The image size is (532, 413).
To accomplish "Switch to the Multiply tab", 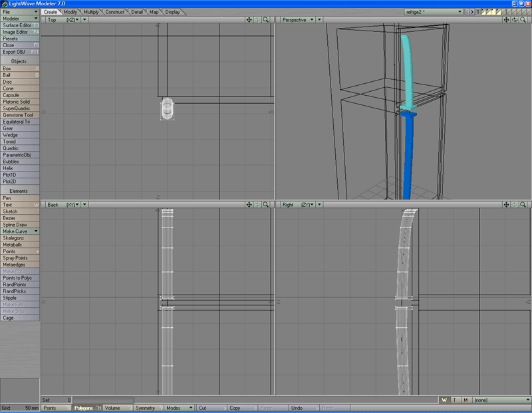I will tap(91, 12).
